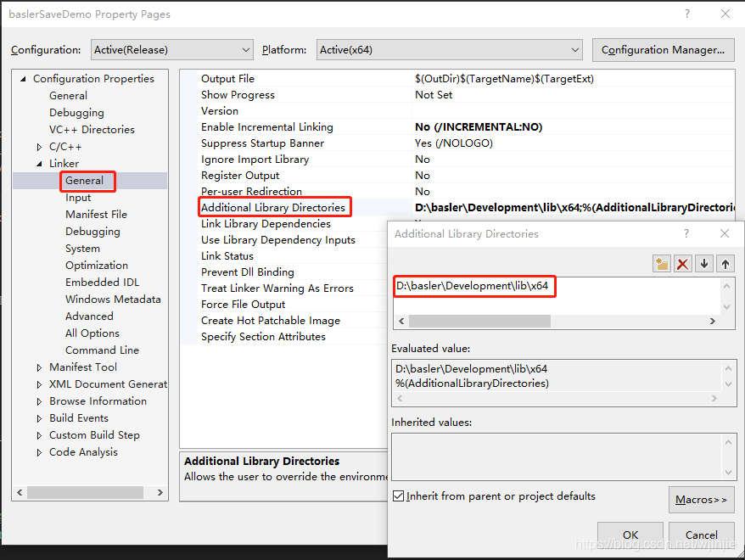Cancel the Additional Library Directories dialog
This screenshot has width=745, height=560.
coord(701,535)
